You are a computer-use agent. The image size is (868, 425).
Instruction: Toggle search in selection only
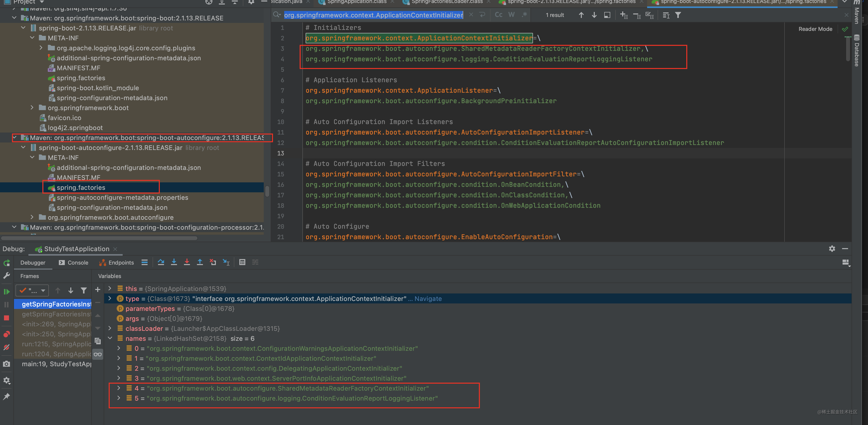tap(607, 15)
